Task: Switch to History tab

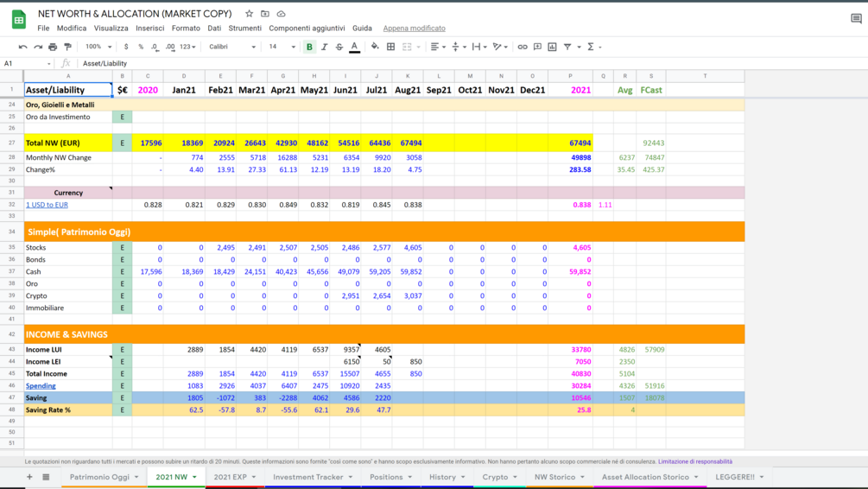Action: click(447, 477)
